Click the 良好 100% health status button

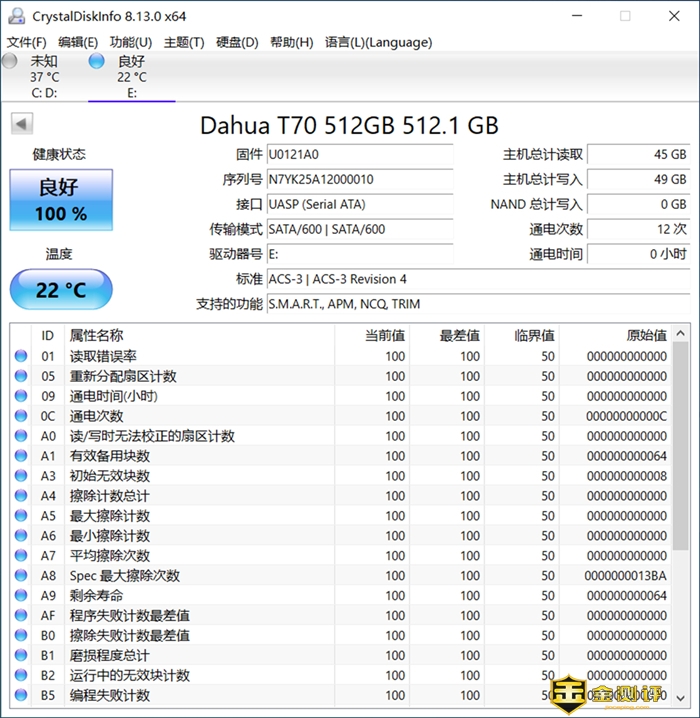point(61,199)
